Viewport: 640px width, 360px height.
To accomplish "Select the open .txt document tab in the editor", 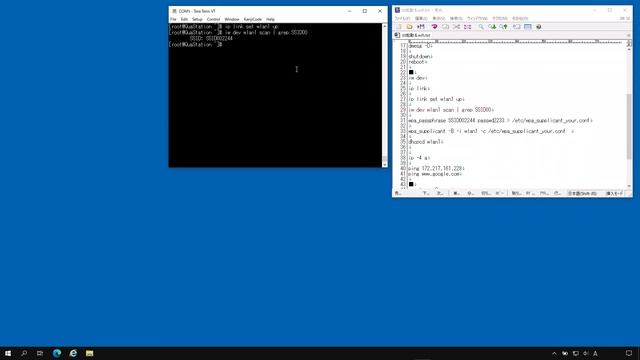I will click(x=413, y=35).
